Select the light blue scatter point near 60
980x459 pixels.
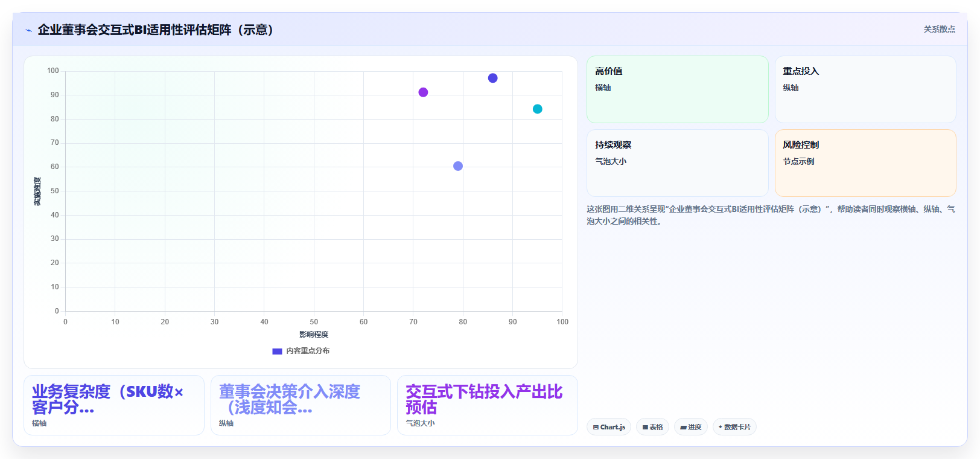point(458,166)
